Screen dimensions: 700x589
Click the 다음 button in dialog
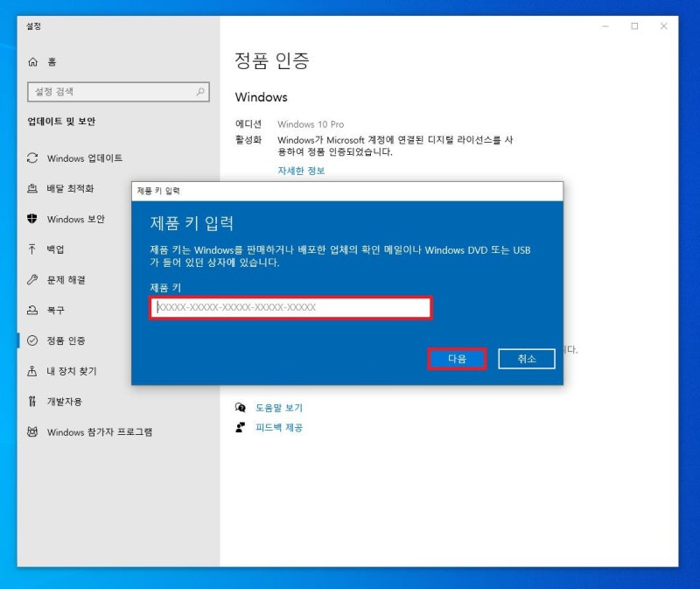click(457, 359)
